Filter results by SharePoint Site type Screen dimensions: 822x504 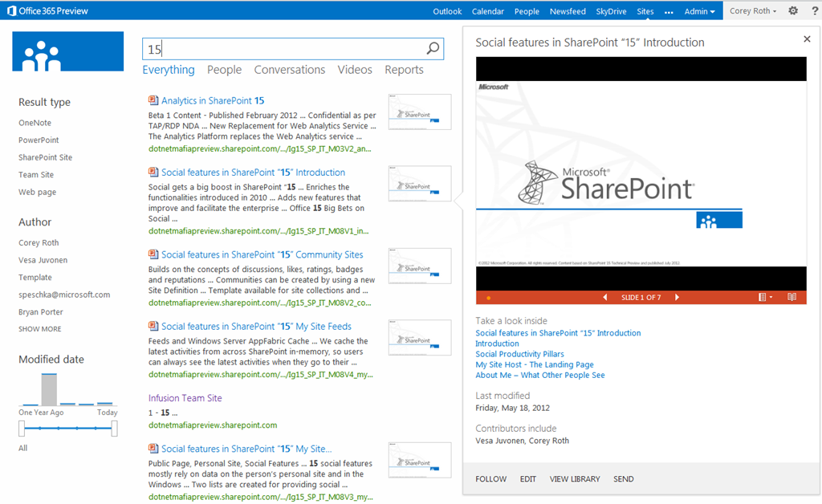[46, 157]
